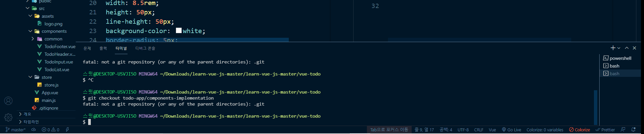Screen dimensions: 644x134
Task: Switch to the 출력 panel tab
Action: tap(103, 48)
